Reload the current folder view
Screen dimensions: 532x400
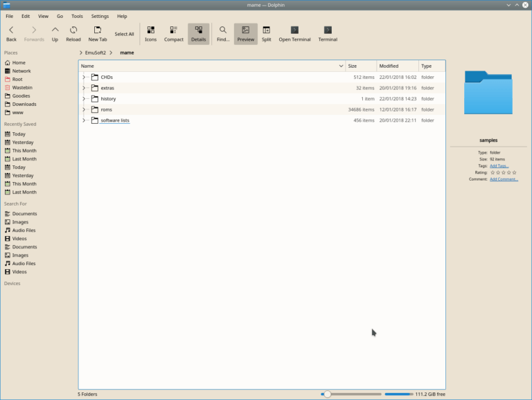point(73,33)
